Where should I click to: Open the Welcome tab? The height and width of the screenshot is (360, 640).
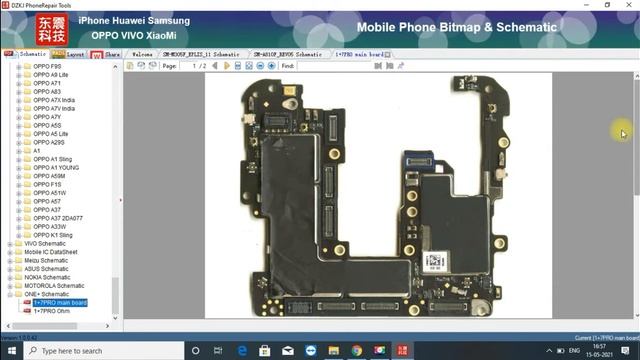point(142,54)
